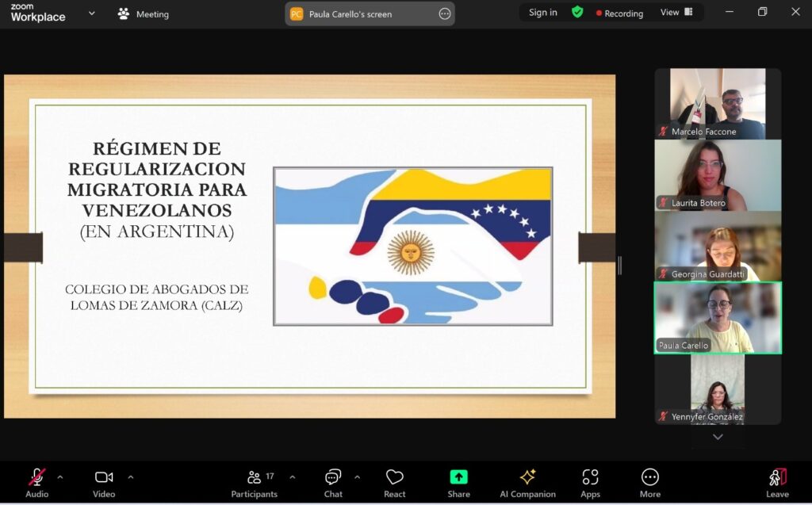Expand the participants options arrow
The image size is (812, 505).
tap(293, 477)
